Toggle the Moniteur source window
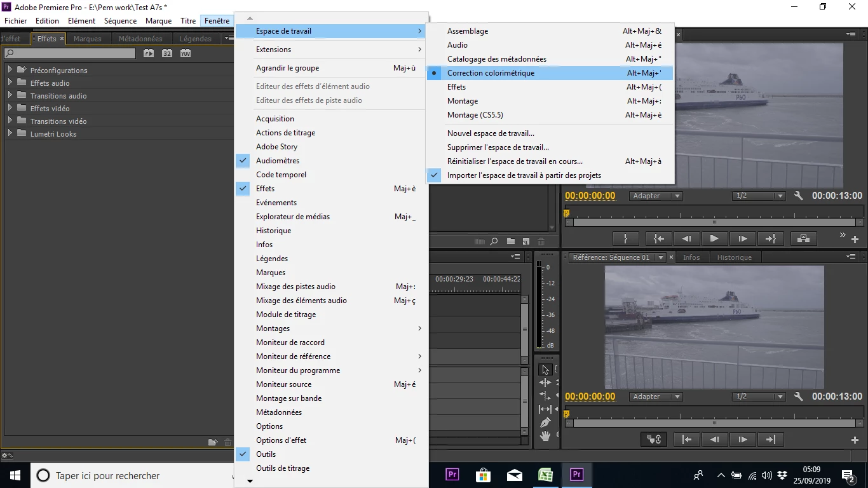This screenshot has width=868, height=488. point(331,384)
